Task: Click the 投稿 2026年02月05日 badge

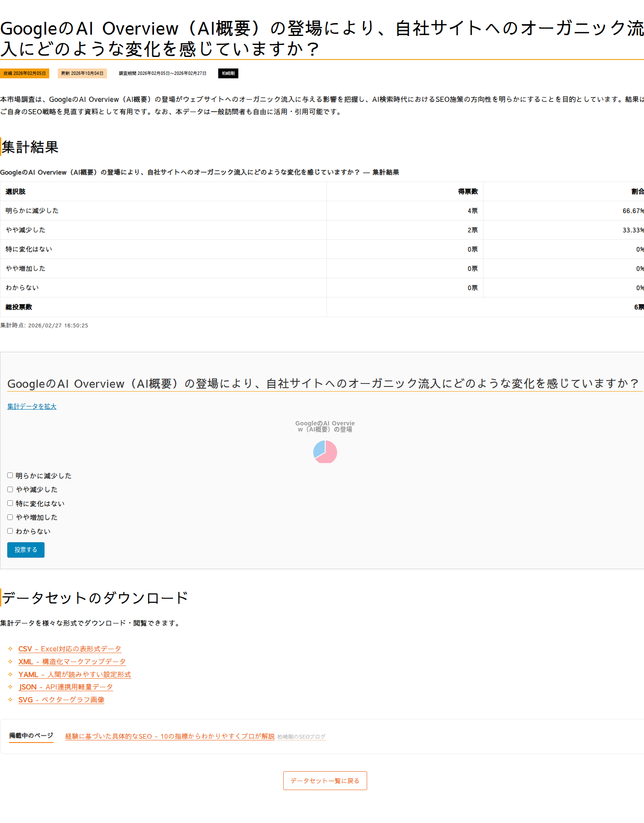Action: (x=24, y=73)
